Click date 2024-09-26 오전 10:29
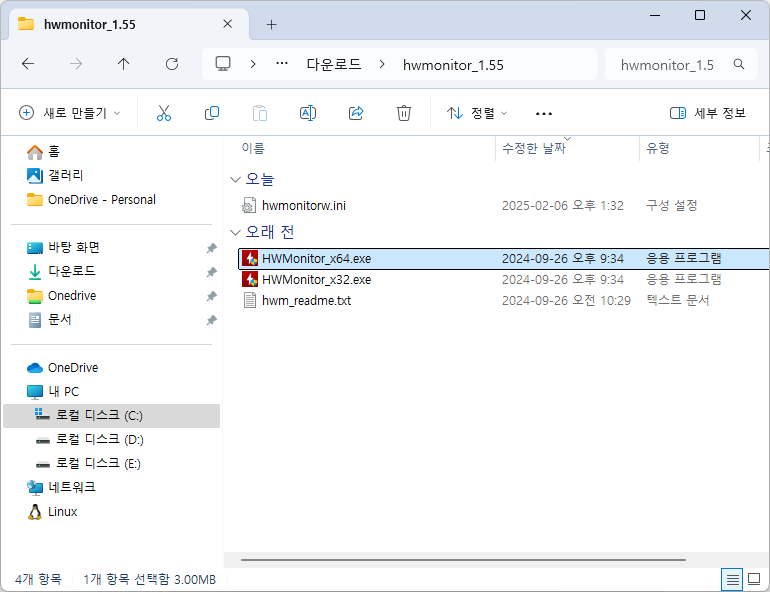Screen dimensions: 770x592 point(566,300)
